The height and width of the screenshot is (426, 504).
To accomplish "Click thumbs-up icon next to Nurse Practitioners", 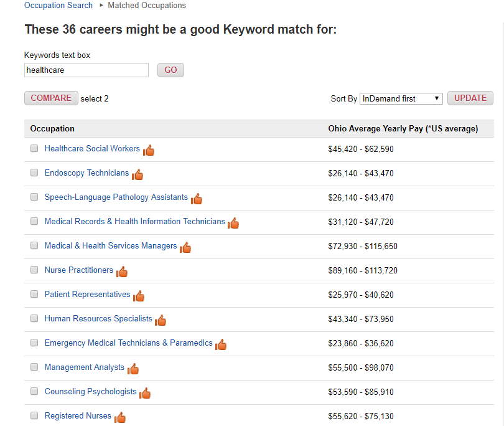I will click(122, 272).
